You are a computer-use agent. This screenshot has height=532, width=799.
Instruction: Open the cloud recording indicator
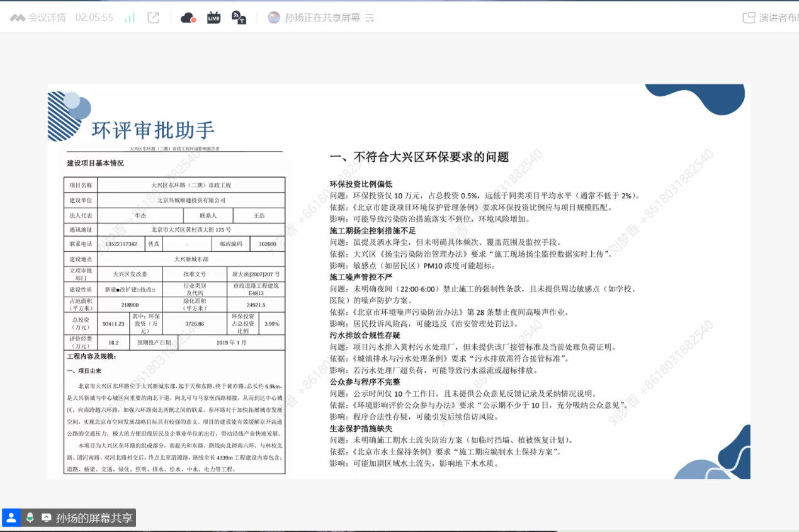click(x=188, y=18)
